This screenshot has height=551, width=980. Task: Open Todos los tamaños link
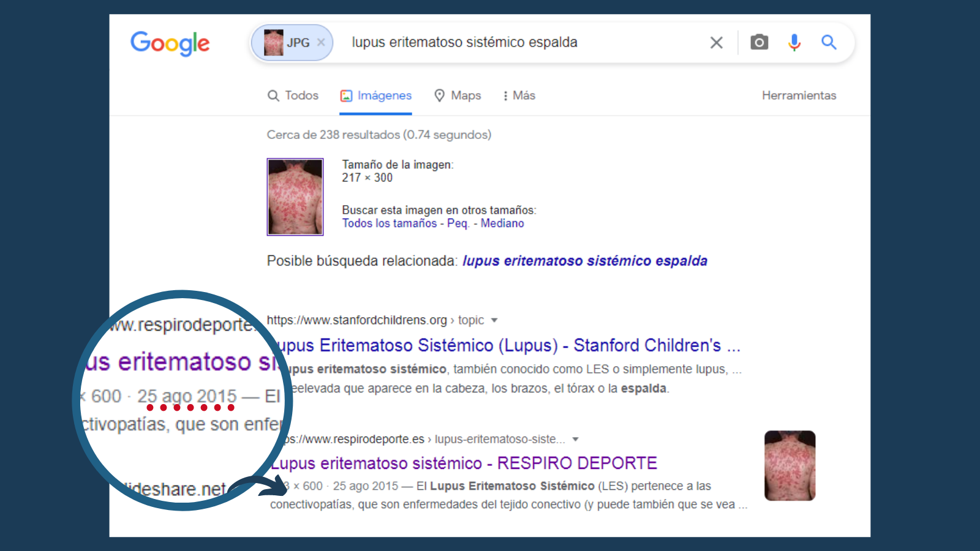pos(390,223)
